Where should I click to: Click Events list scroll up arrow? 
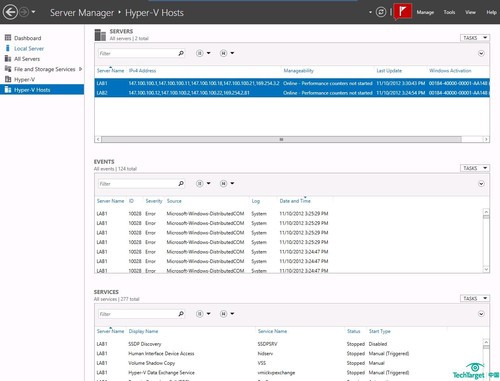tap(486, 212)
